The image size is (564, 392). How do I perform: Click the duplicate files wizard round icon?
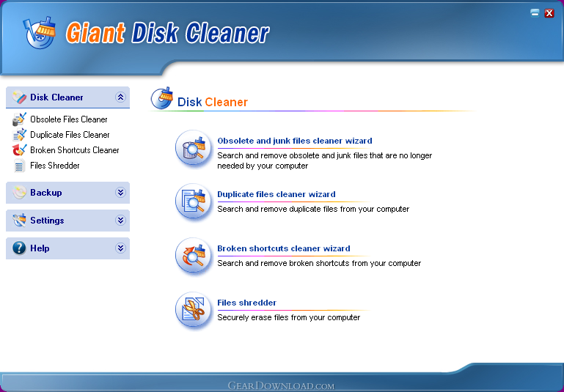pyautogui.click(x=193, y=202)
